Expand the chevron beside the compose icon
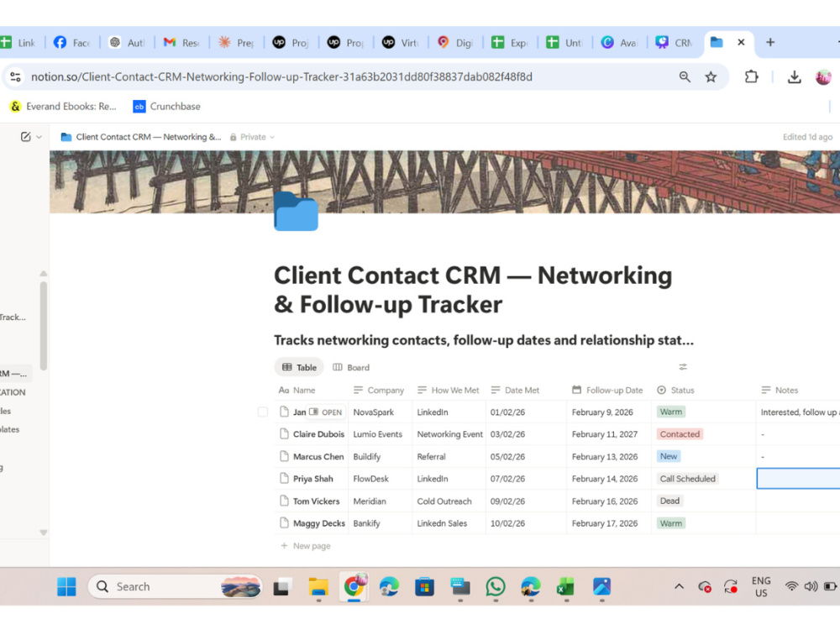Viewport: 840px width, 630px height. (x=39, y=137)
